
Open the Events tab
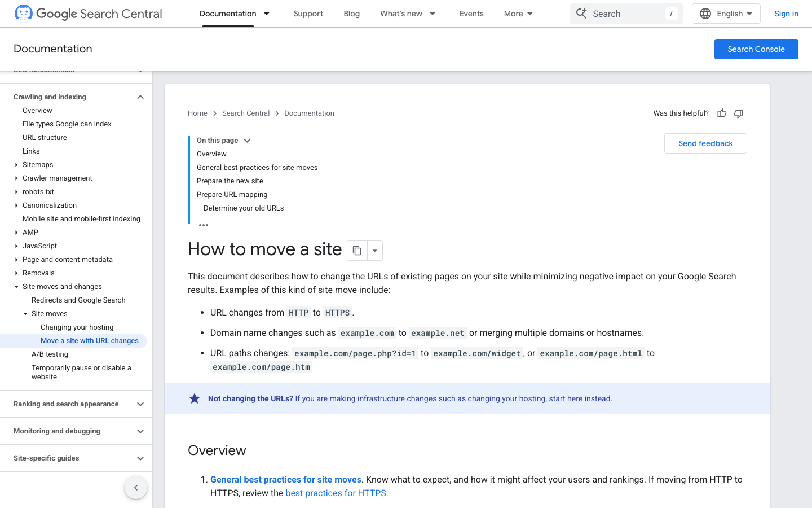point(471,14)
